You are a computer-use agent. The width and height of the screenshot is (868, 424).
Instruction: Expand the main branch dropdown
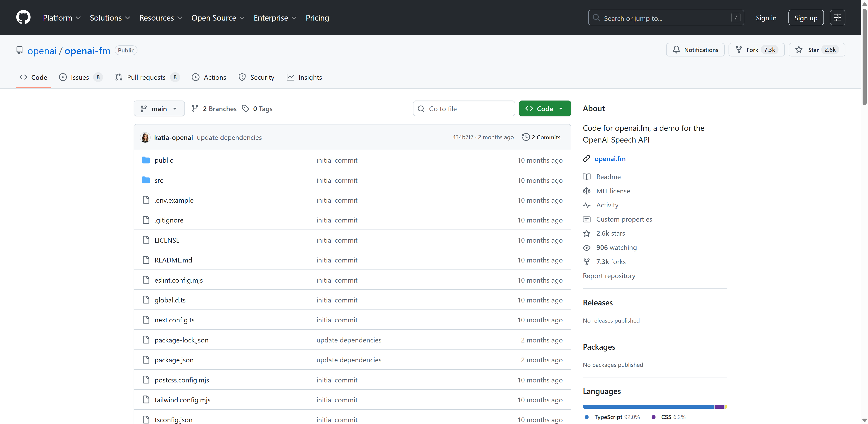pos(159,108)
